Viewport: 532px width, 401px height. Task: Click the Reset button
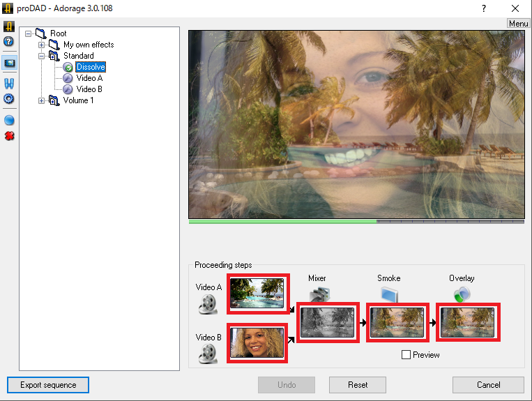tap(358, 385)
